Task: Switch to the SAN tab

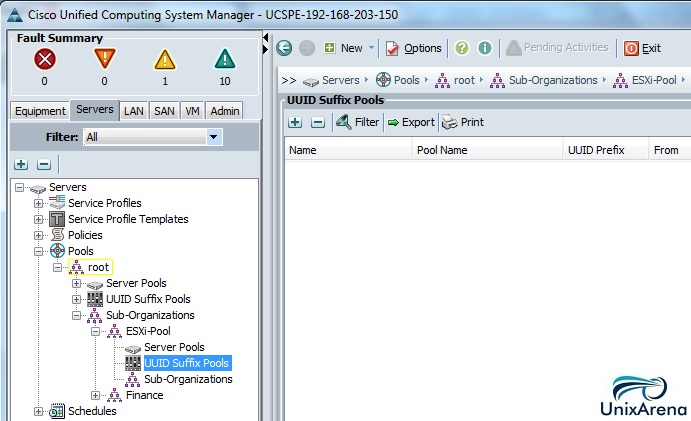Action: pos(164,111)
